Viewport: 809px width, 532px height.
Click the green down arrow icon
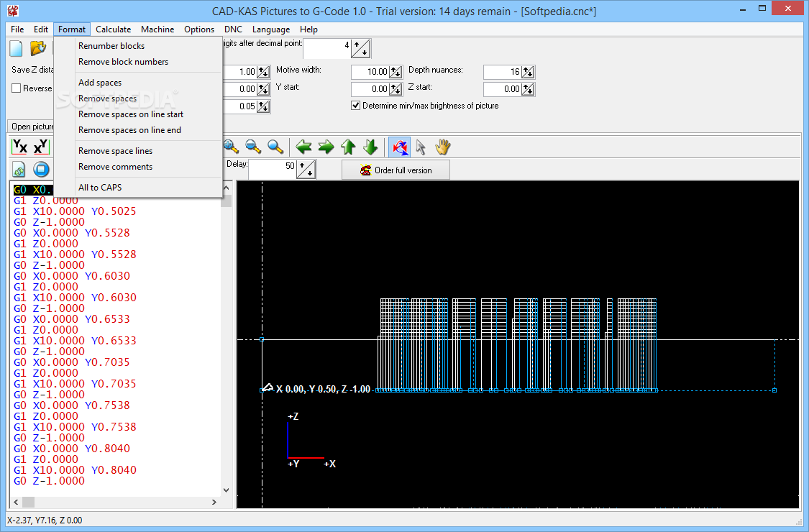coord(370,147)
